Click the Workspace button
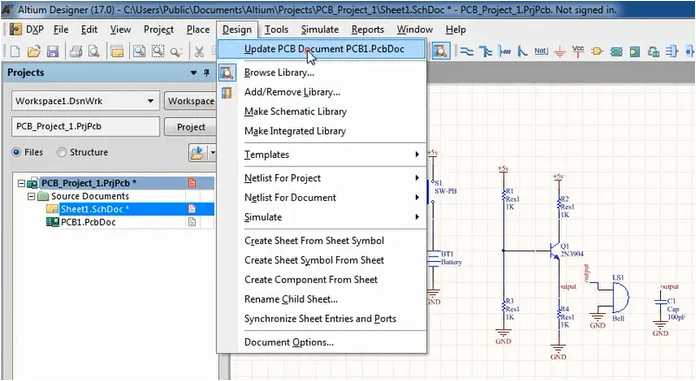696x381 pixels. [190, 101]
